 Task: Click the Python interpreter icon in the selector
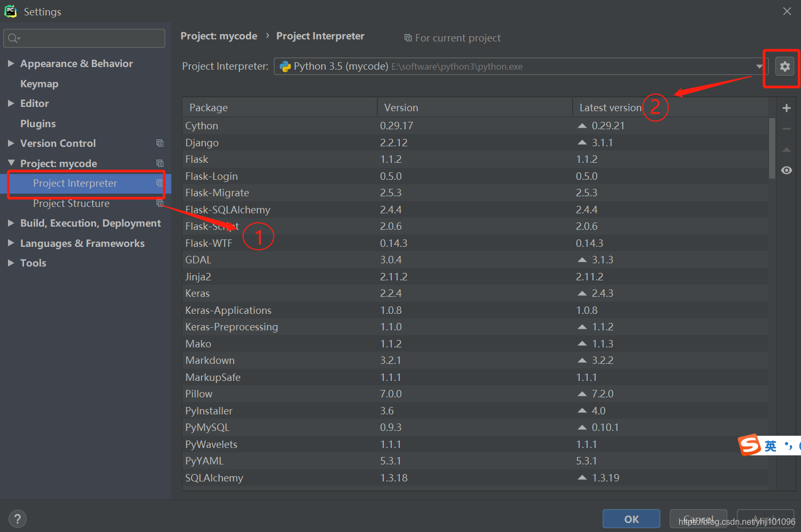pyautogui.click(x=285, y=66)
